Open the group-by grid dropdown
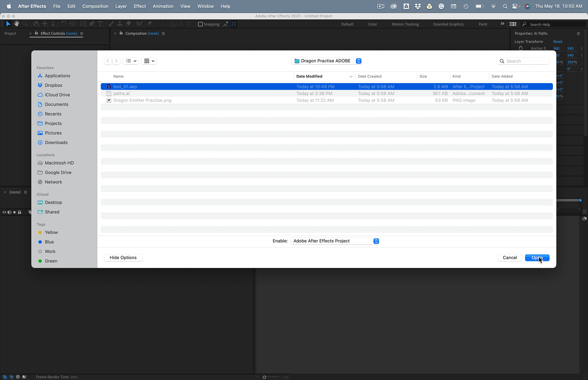The width and height of the screenshot is (588, 380). pos(149,61)
